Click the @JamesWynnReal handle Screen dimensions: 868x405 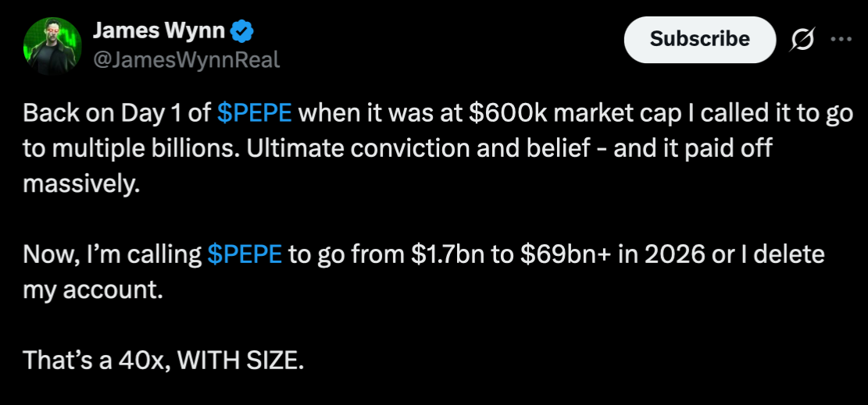coord(186,59)
